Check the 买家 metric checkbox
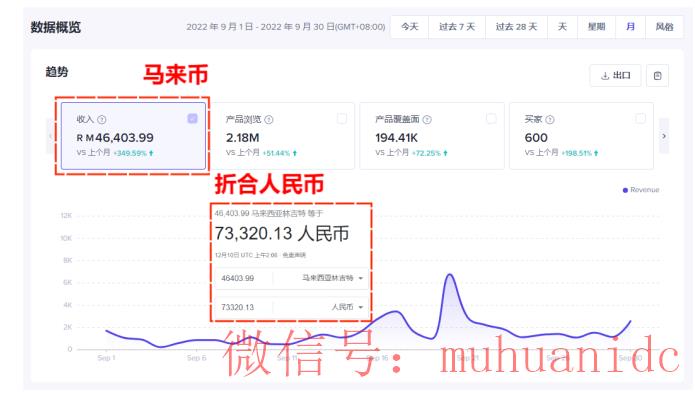695x393 pixels. pyautogui.click(x=640, y=118)
